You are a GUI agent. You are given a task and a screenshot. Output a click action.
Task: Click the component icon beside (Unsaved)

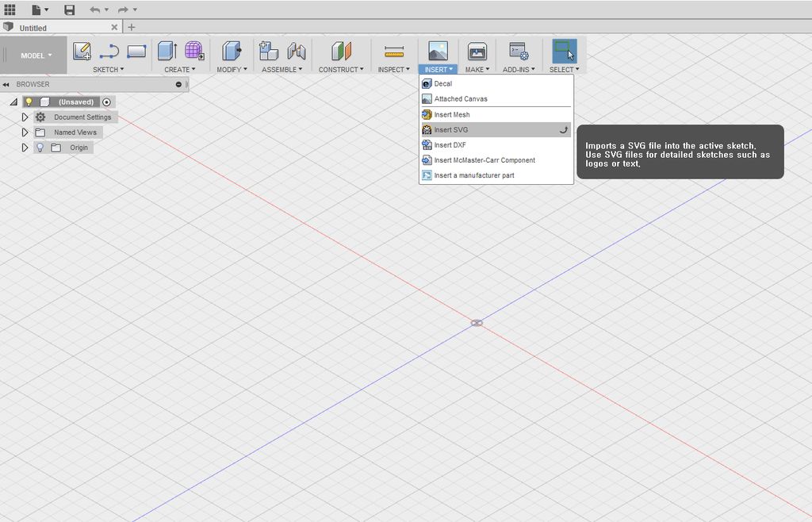[x=45, y=102]
